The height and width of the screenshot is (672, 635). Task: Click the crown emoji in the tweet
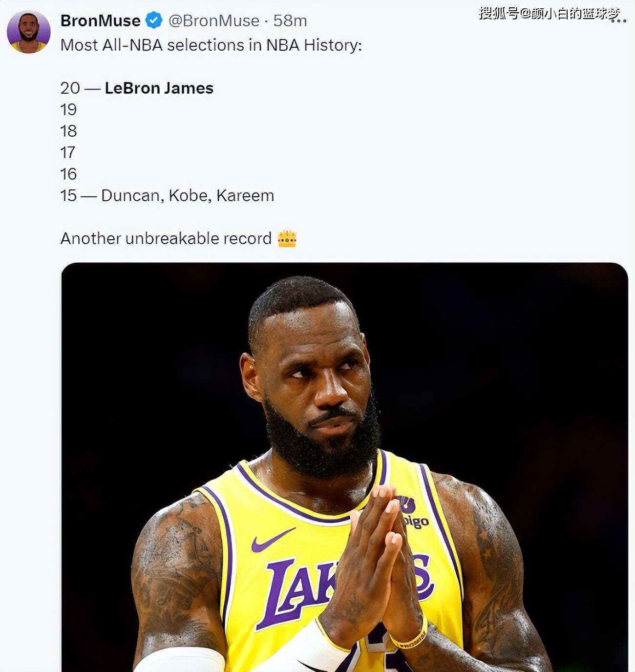pos(287,238)
